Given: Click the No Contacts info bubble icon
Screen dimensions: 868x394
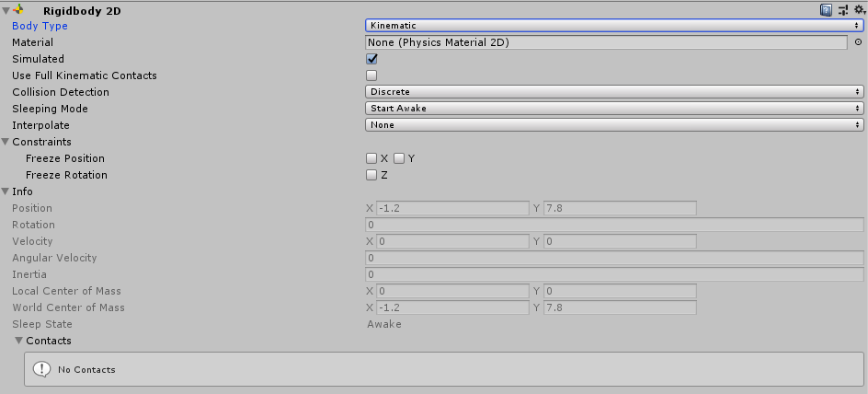Looking at the screenshot, I should tap(41, 369).
